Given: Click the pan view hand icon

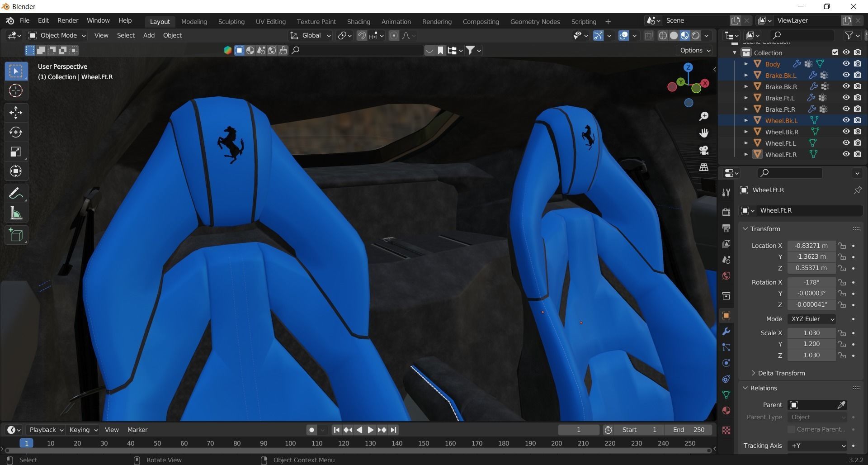Looking at the screenshot, I should (x=704, y=133).
